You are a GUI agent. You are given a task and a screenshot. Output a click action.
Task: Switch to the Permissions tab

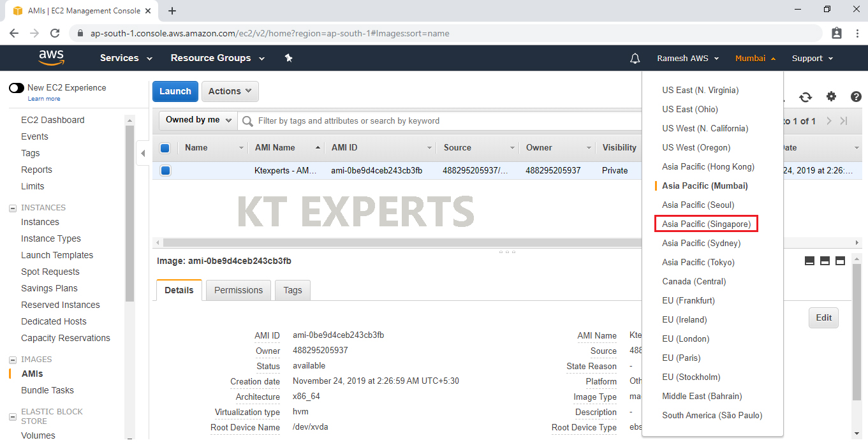coord(239,290)
